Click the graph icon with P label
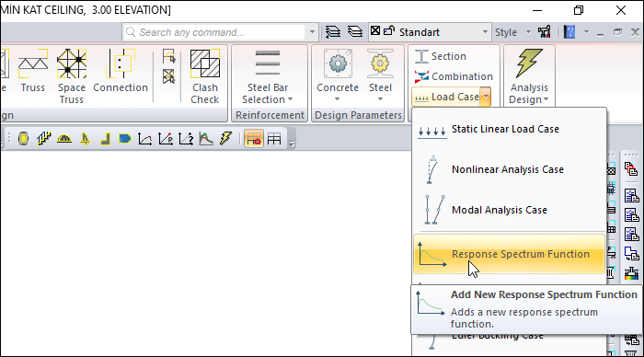The width and height of the screenshot is (644, 357). (165, 139)
